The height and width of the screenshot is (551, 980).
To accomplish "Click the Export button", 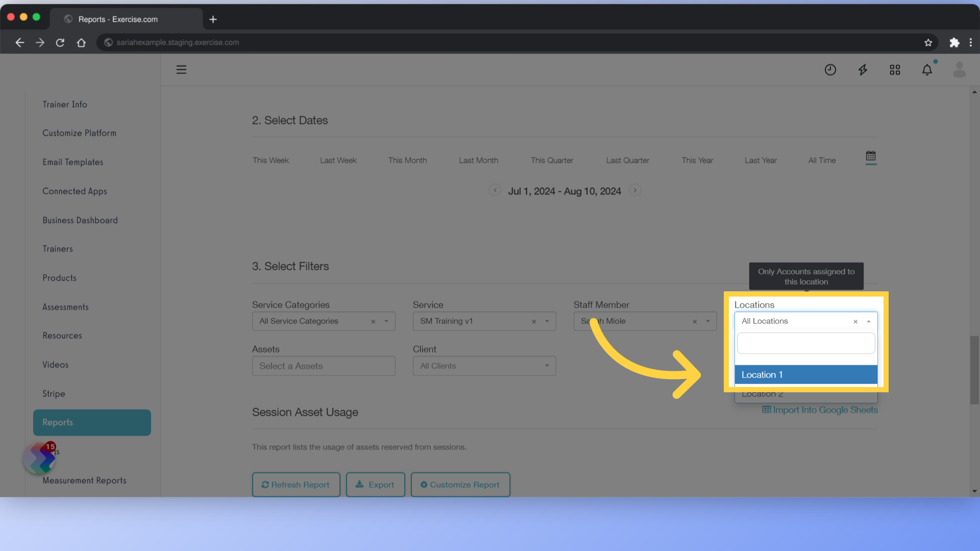I will 376,485.
